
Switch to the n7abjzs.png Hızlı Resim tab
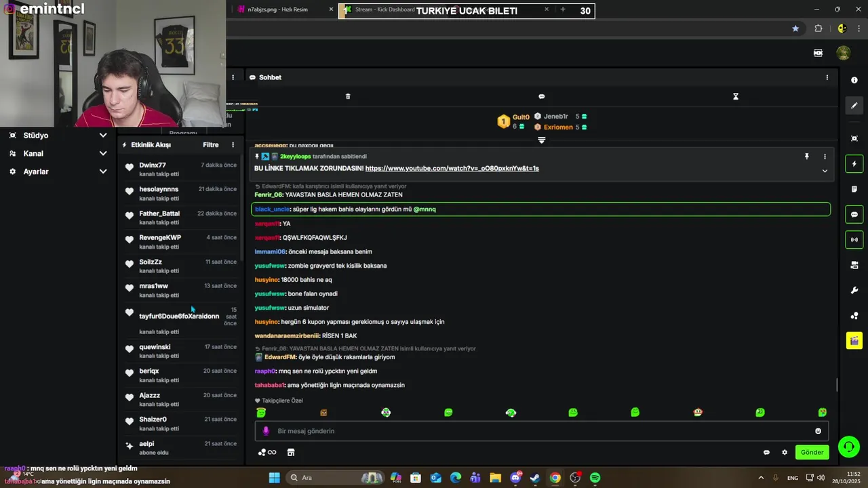click(285, 9)
